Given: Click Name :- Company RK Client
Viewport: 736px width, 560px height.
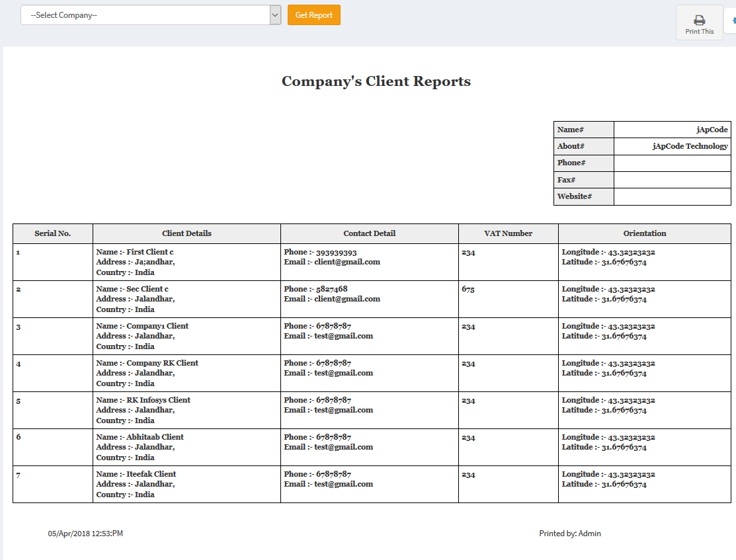Looking at the screenshot, I should pos(147,363).
